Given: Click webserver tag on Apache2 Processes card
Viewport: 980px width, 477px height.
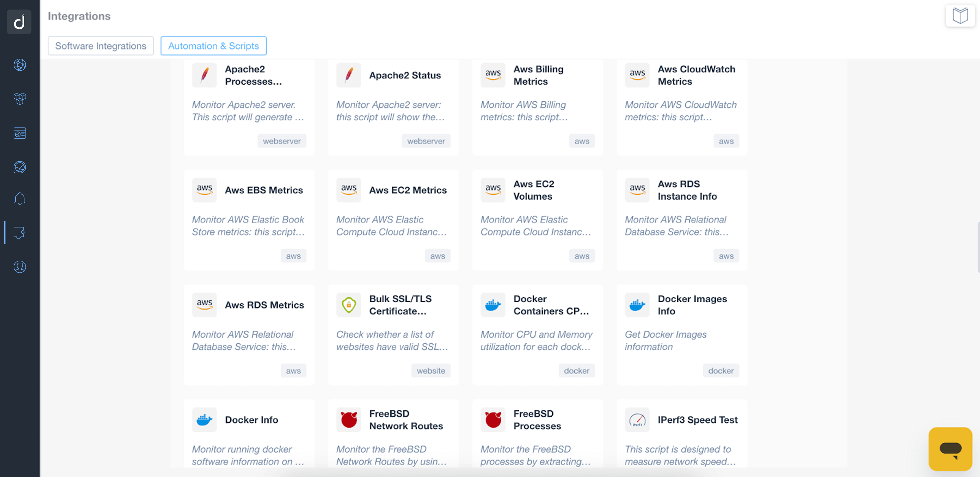Looking at the screenshot, I should 282,141.
